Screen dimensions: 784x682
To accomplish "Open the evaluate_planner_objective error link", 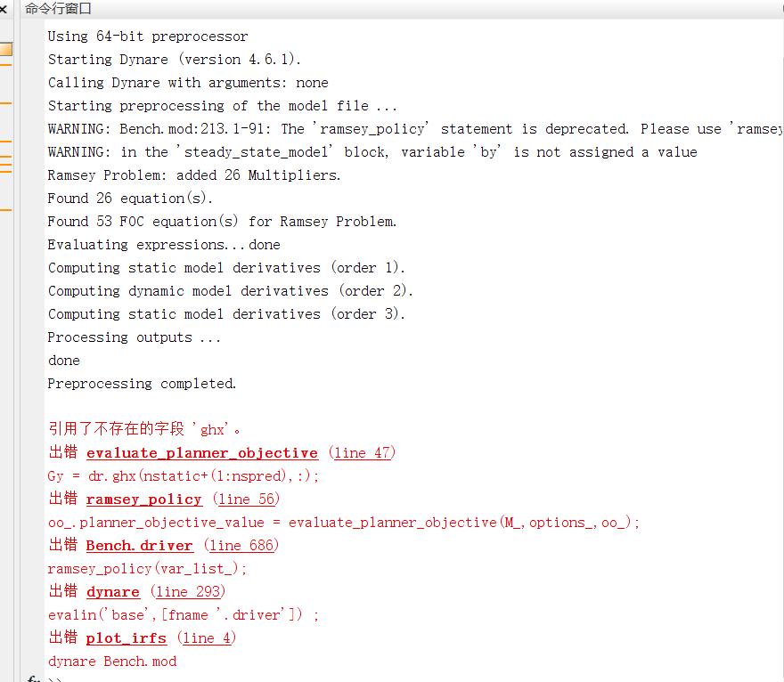I will [x=201, y=453].
